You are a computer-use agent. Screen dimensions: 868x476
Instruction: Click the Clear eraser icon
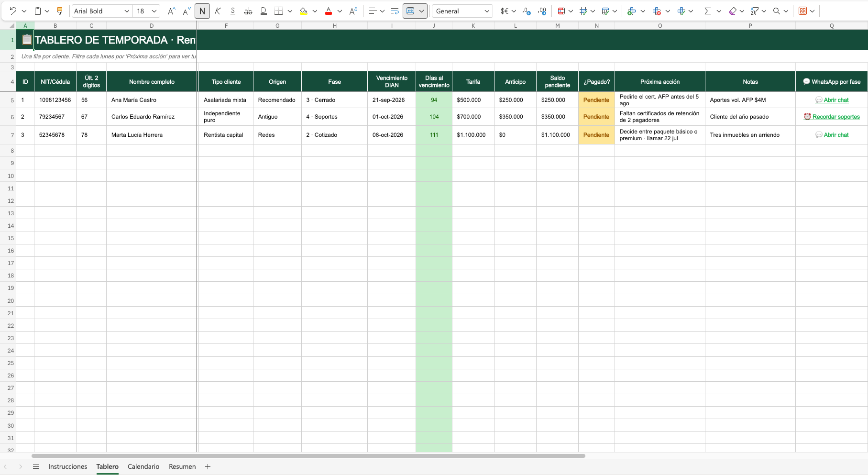pyautogui.click(x=733, y=11)
